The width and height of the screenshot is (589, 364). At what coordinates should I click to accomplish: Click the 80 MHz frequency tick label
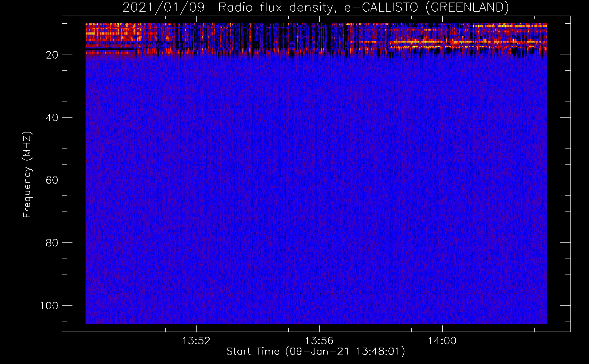pos(52,243)
